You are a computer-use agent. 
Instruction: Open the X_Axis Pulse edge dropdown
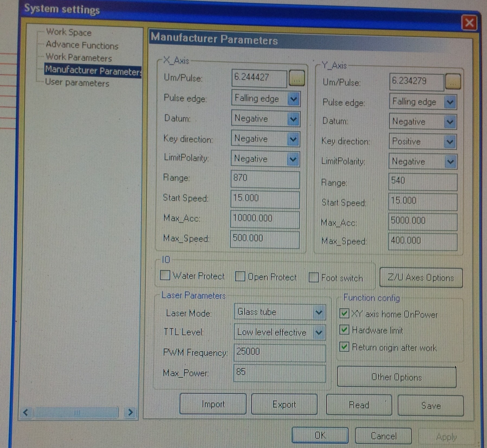point(293,99)
